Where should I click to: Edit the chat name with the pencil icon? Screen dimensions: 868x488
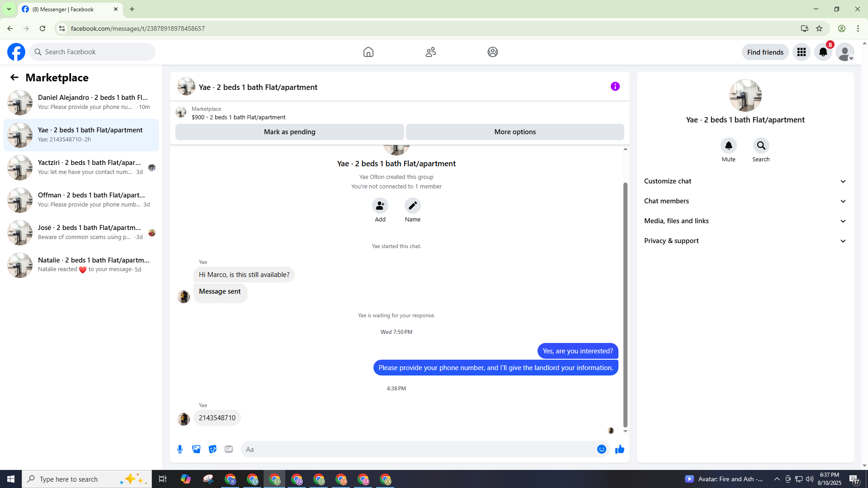coord(412,206)
